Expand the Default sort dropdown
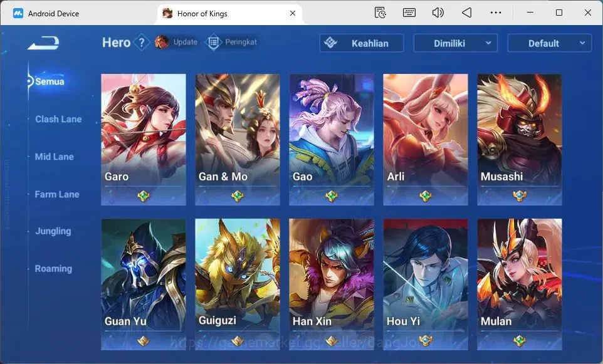This screenshot has height=364, width=603. tap(549, 43)
